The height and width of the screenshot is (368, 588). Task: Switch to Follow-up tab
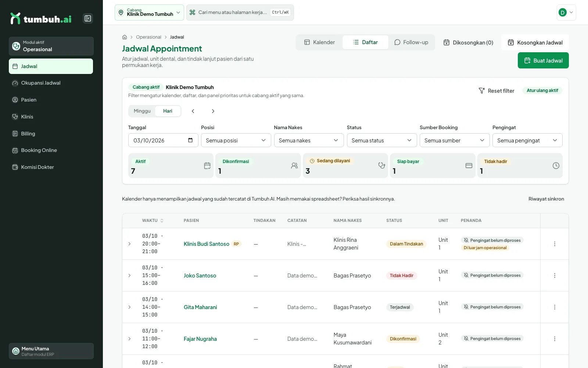tap(411, 42)
